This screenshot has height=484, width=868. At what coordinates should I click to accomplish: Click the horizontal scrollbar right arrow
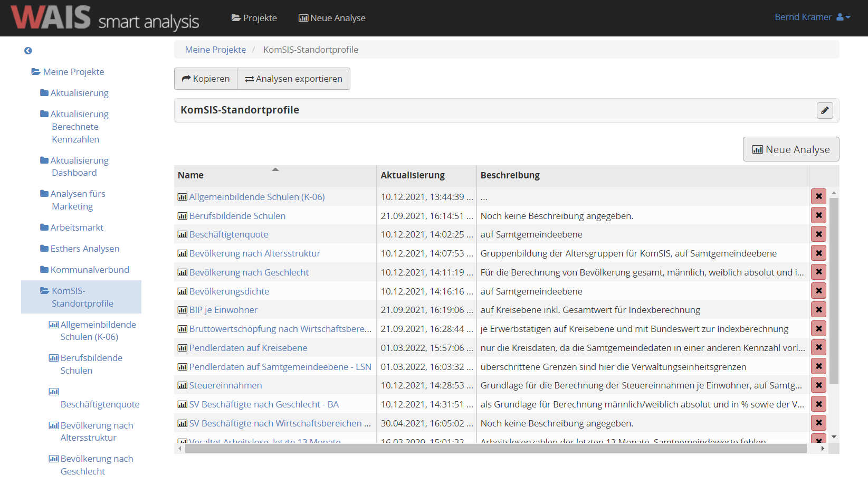823,449
